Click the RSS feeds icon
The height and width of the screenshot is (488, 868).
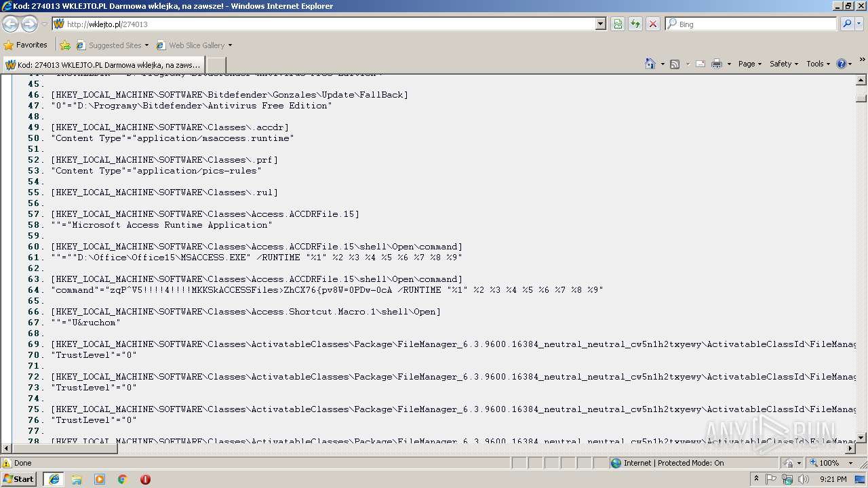(675, 64)
